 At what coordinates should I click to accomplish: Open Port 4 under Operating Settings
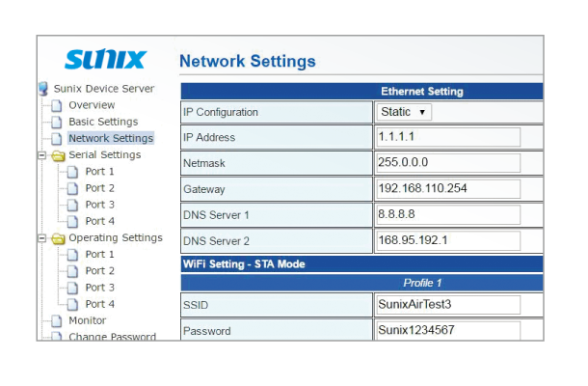click(99, 304)
